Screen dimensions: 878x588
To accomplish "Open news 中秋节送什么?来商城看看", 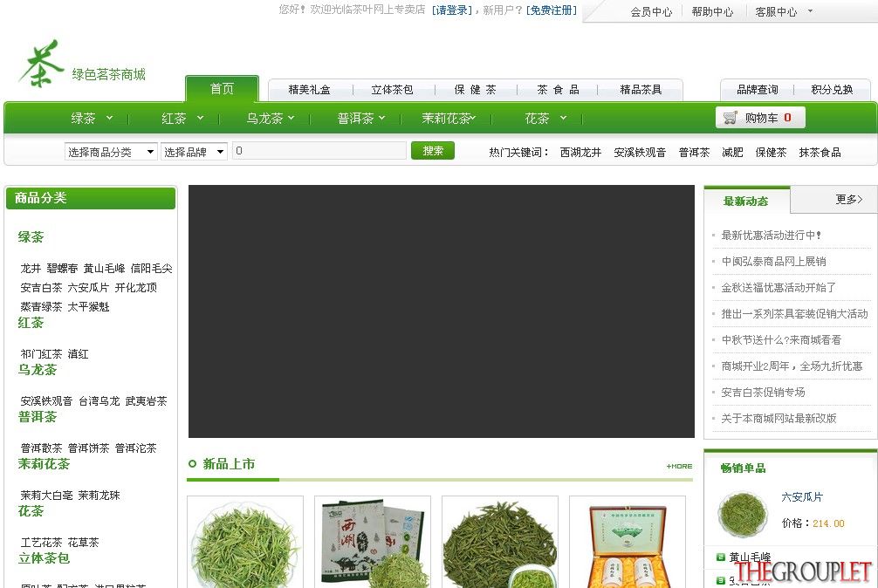I will point(781,339).
